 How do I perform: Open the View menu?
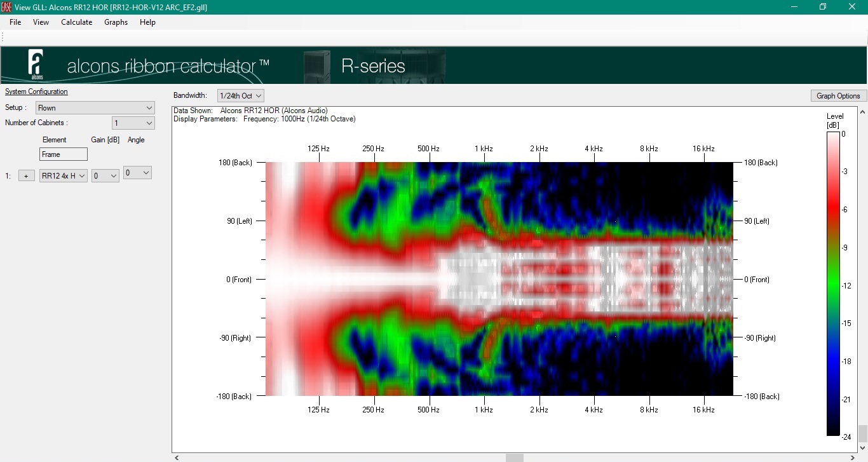41,22
